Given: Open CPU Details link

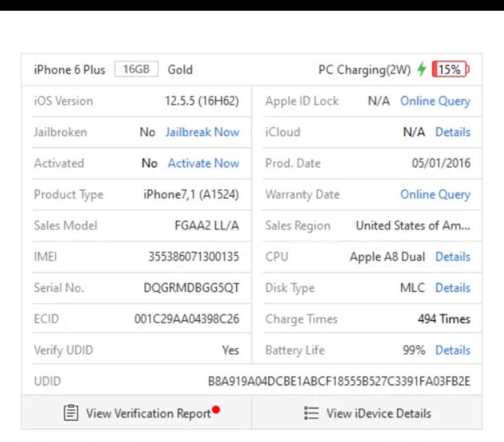Looking at the screenshot, I should [x=453, y=256].
